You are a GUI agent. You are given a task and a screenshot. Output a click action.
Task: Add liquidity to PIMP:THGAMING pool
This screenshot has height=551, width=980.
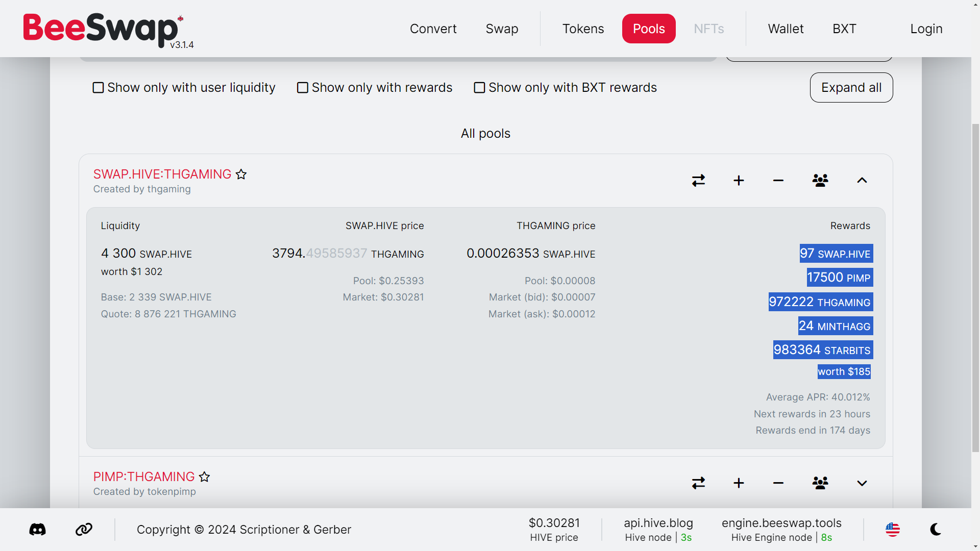[739, 483]
